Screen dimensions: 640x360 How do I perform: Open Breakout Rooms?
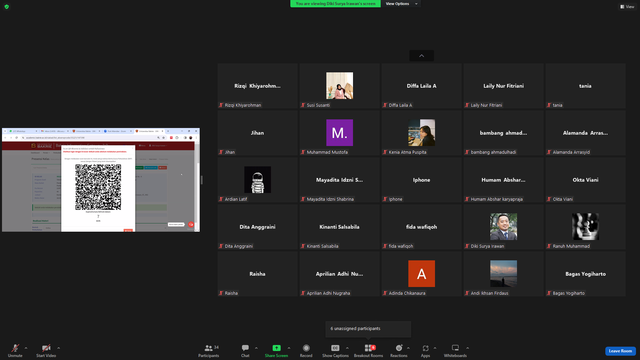click(369, 350)
